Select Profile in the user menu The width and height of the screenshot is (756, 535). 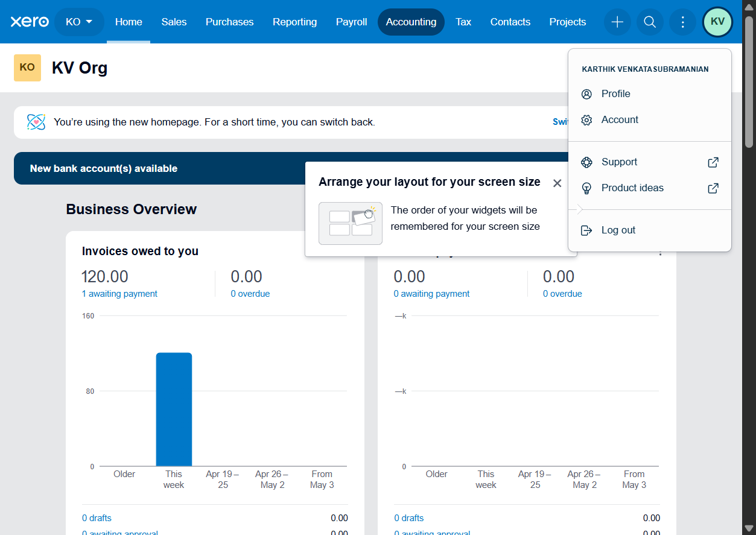click(x=650, y=94)
